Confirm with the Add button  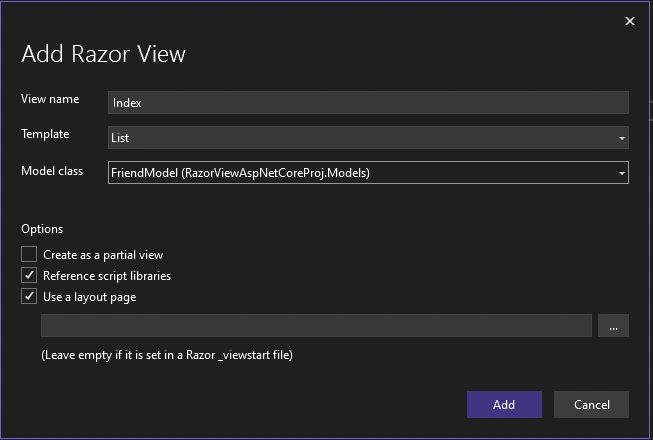(x=504, y=404)
